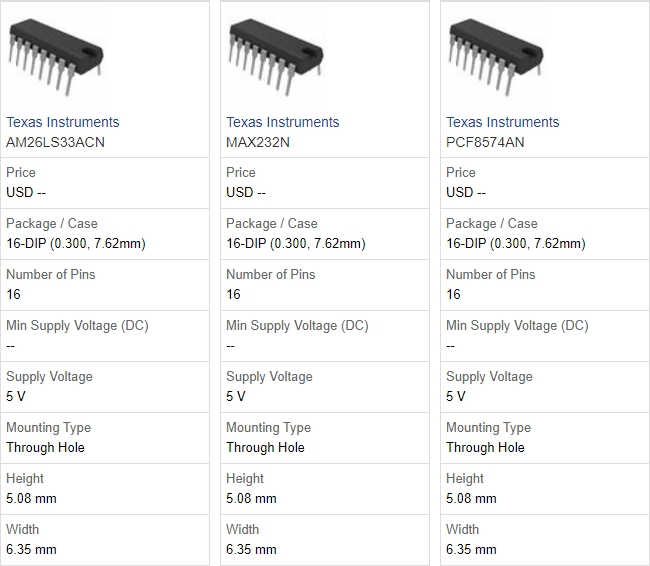This screenshot has height=566, width=650.
Task: Click AM26LS33ACN's Width 6.35 mm value
Action: pos(31,549)
